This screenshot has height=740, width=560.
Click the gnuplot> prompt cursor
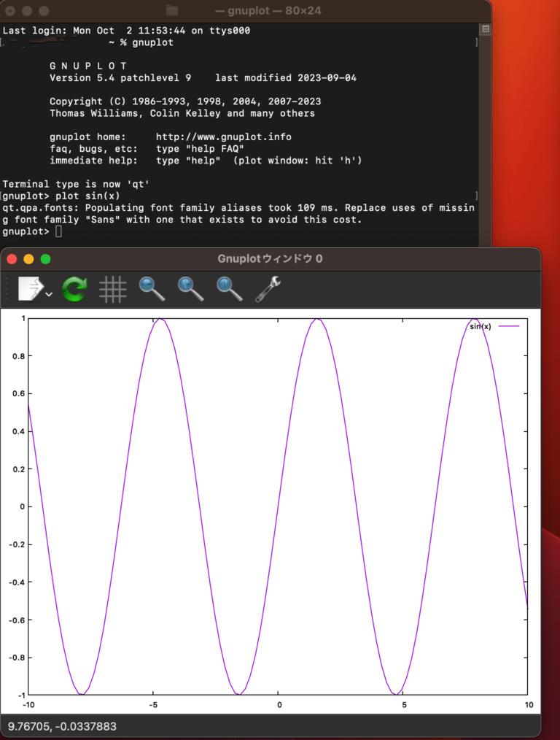tap(59, 231)
